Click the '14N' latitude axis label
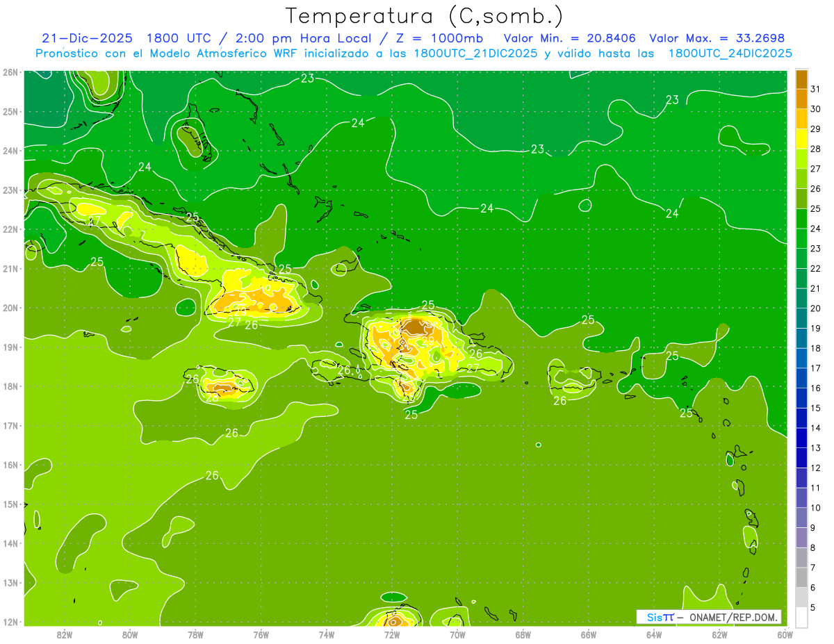 (x=10, y=543)
